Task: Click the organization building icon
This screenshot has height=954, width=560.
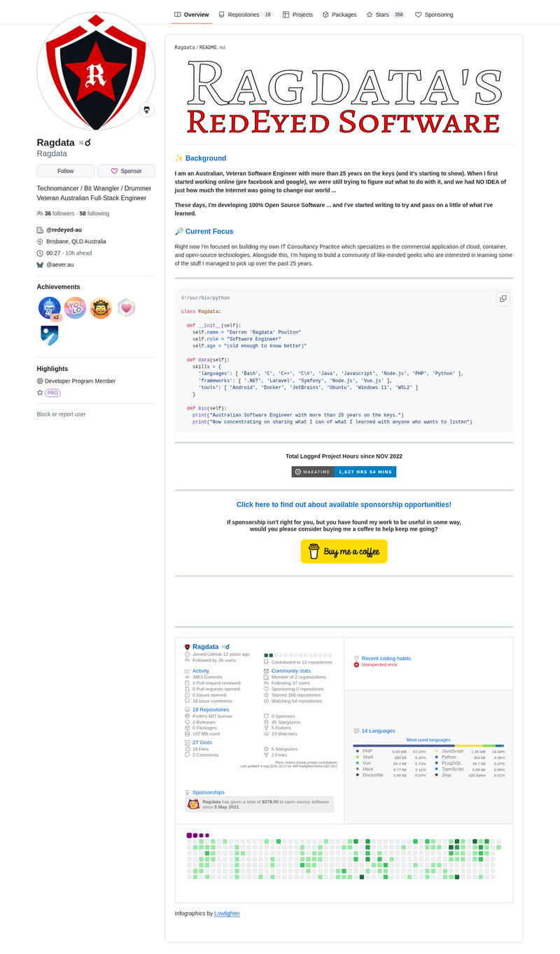Action: 40,230
